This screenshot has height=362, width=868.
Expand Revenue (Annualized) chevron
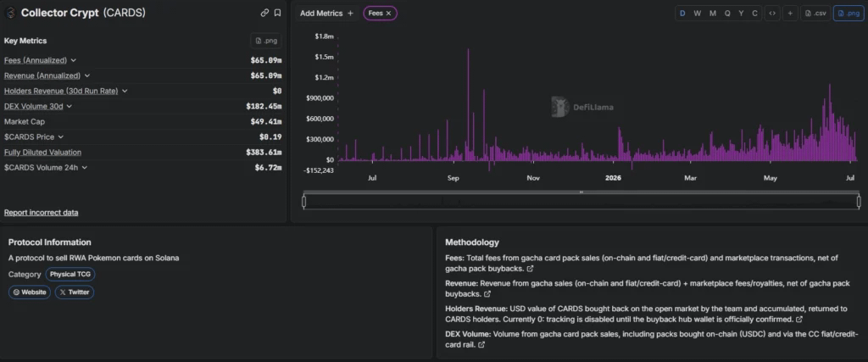[x=87, y=75]
